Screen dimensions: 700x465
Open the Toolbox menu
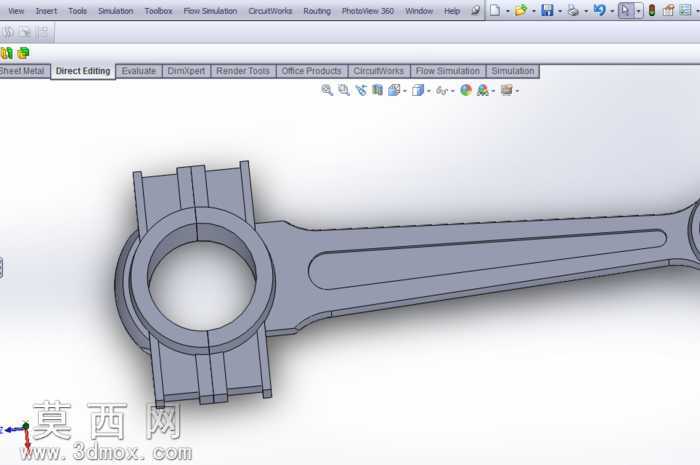click(158, 11)
